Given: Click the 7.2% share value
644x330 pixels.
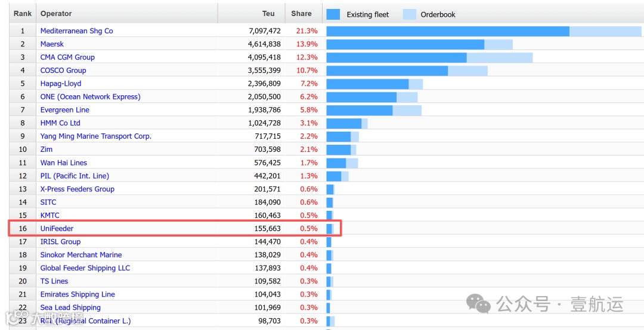Looking at the screenshot, I should [x=309, y=83].
